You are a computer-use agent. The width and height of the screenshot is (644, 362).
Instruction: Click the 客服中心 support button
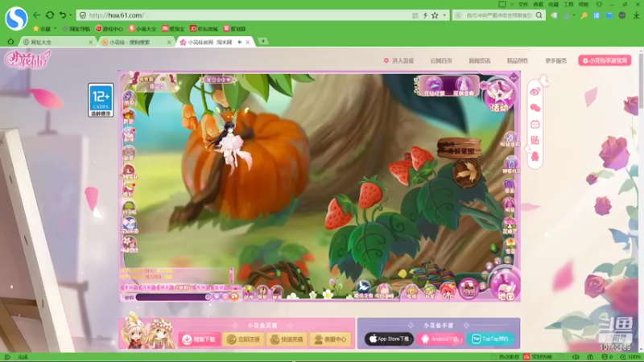[x=331, y=339]
